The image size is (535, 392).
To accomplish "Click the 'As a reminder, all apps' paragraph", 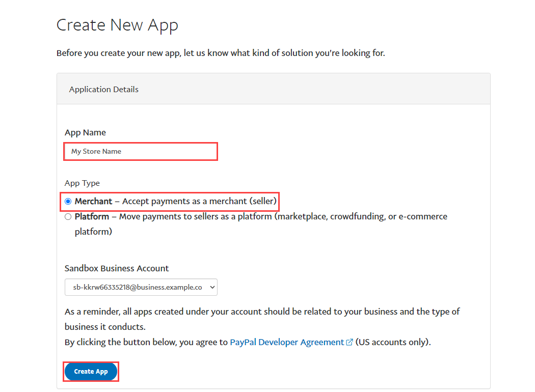I will pyautogui.click(x=262, y=319).
